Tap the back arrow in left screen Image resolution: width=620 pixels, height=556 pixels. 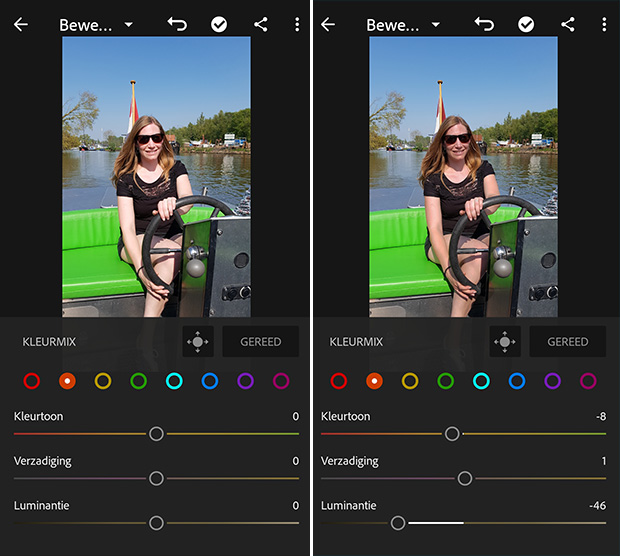[x=21, y=25]
